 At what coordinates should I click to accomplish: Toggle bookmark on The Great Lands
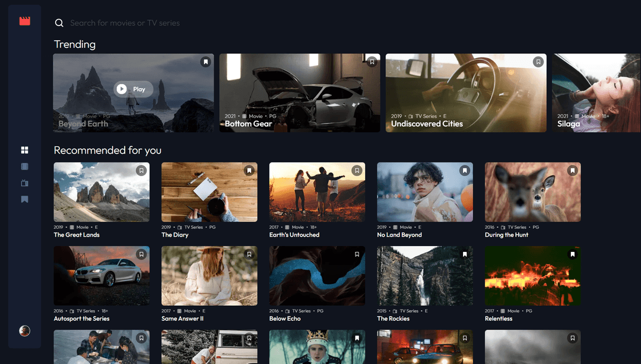coord(141,170)
